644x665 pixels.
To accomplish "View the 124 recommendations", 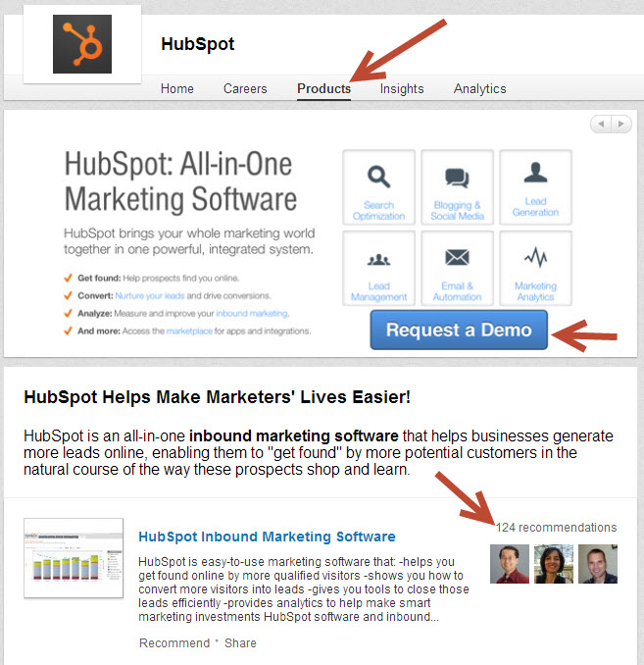I will pos(556,527).
